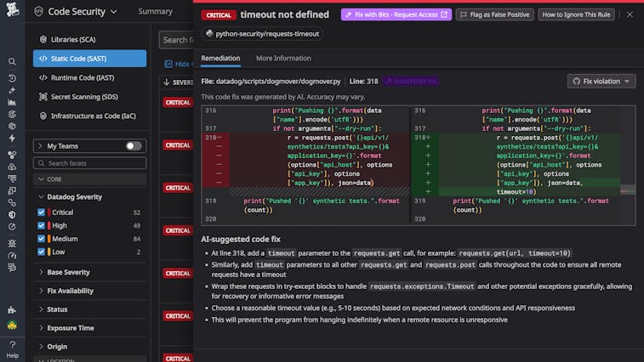
Task: Open search via the sidebar magnifier icon
Action: click(x=12, y=62)
